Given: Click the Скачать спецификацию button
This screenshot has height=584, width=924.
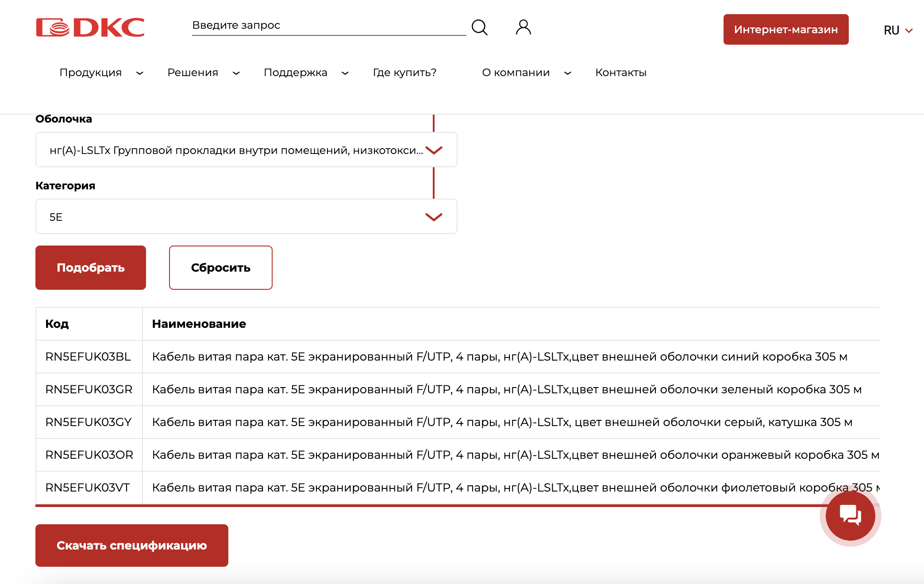Looking at the screenshot, I should coord(132,546).
